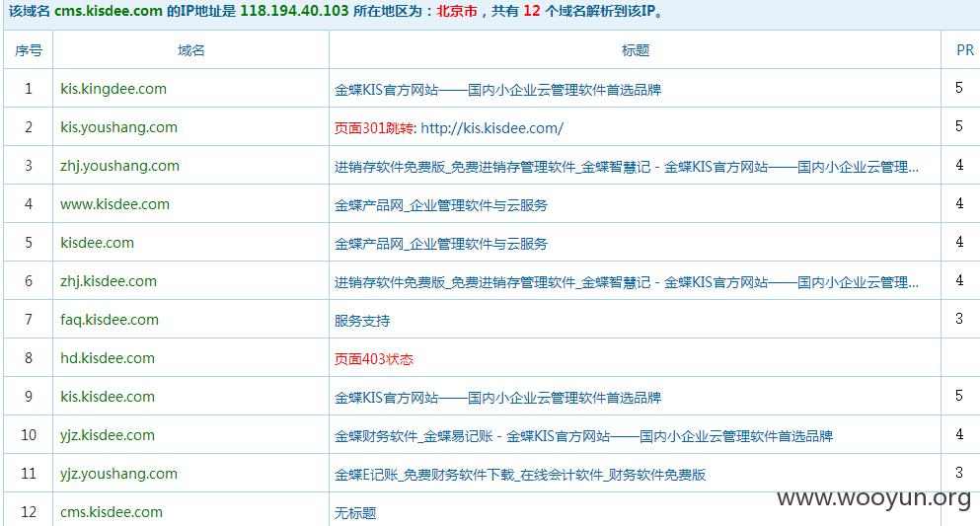Click the 序号 column header
Image resolution: width=980 pixels, height=526 pixels.
pos(28,50)
